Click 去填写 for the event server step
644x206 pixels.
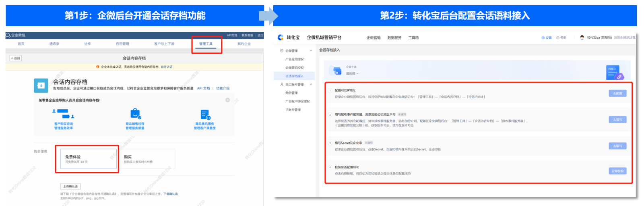click(x=617, y=119)
